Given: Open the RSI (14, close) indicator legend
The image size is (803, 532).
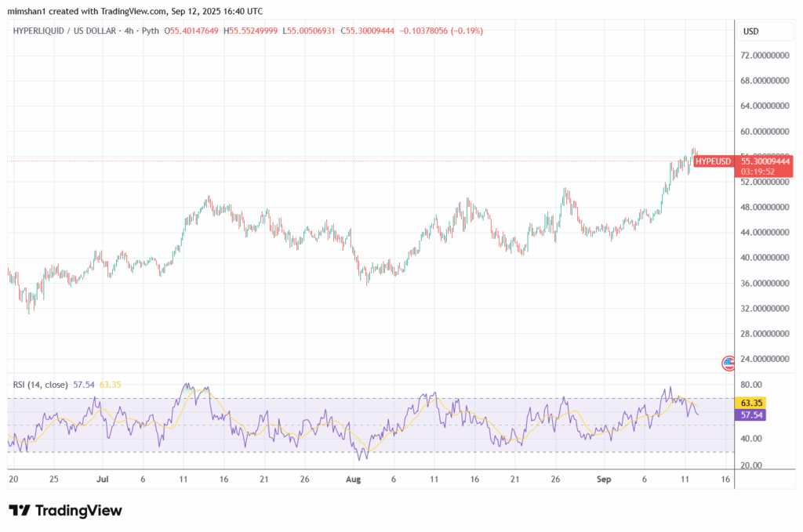Looking at the screenshot, I should pos(40,385).
